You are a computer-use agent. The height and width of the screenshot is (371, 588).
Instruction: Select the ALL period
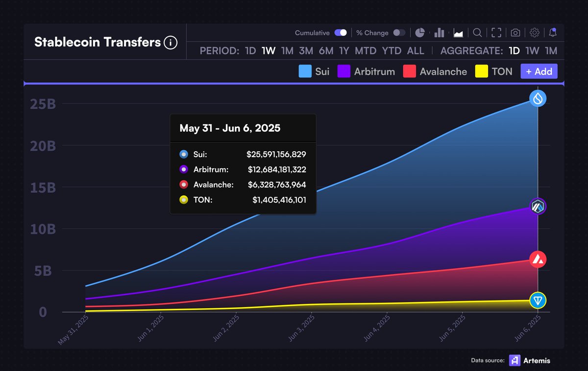tap(416, 51)
